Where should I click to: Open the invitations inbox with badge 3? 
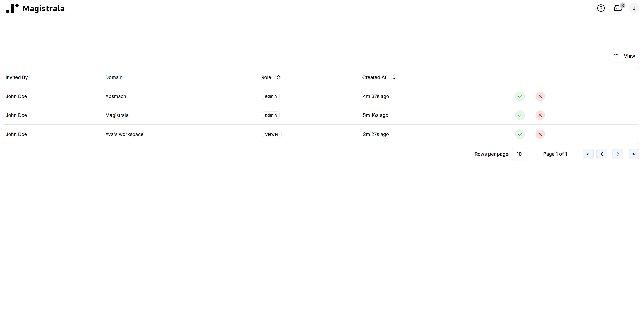[618, 8]
